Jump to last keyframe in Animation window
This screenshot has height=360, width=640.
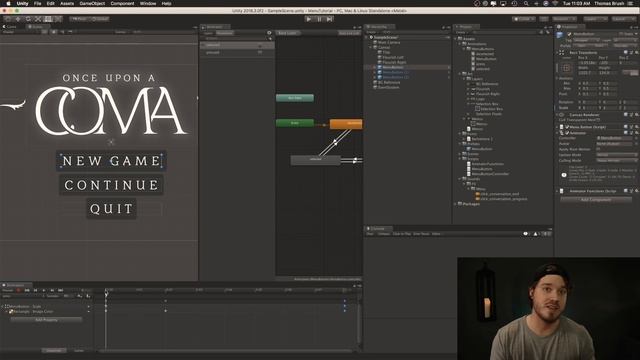(60, 290)
